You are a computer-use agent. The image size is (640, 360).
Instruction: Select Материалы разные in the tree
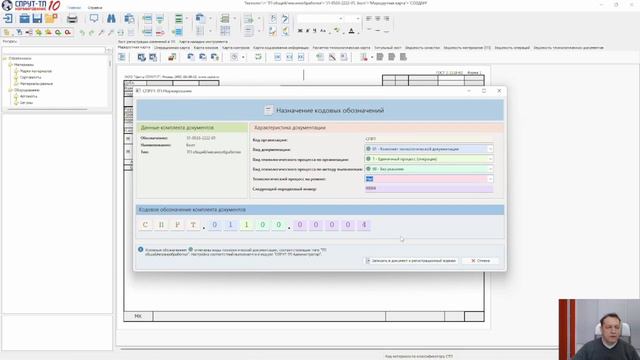(x=36, y=84)
